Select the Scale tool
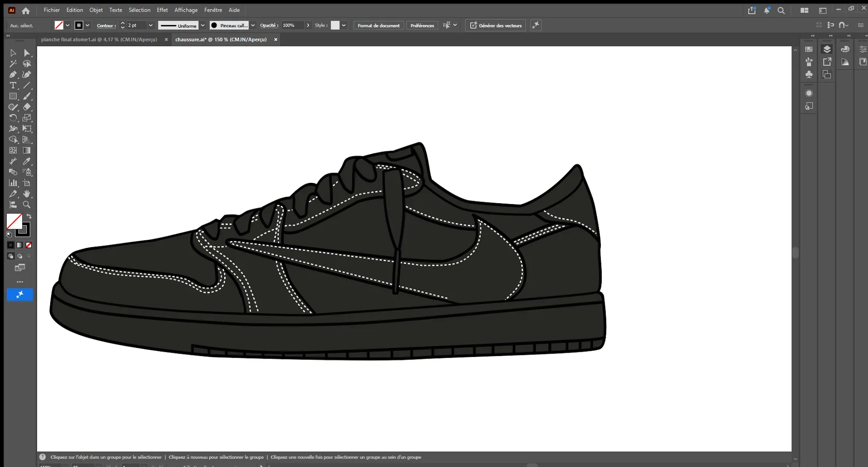This screenshot has width=868, height=467. [27, 118]
